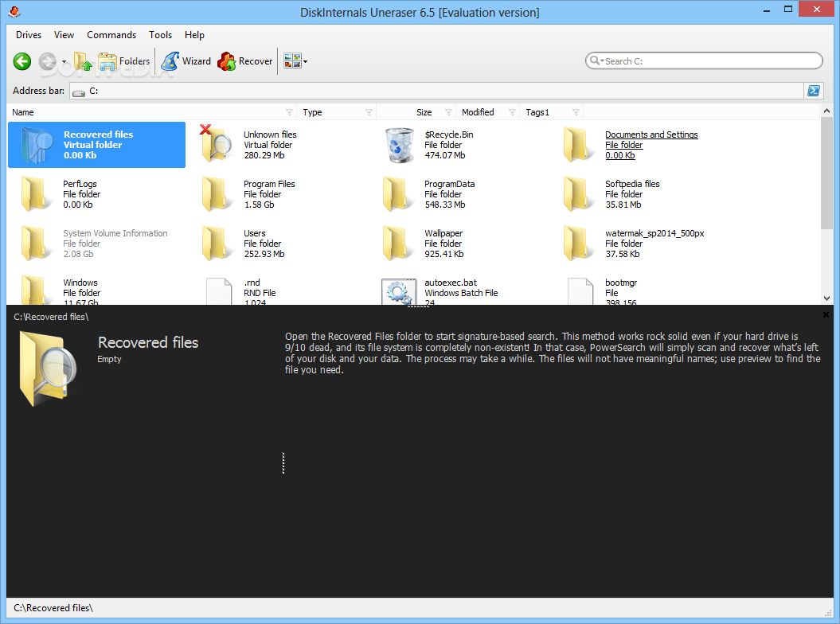Expand the view mode dropdown arrow
840x624 pixels.
click(306, 61)
